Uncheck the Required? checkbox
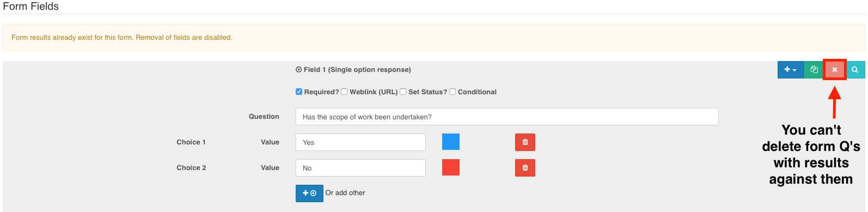Image resolution: width=868 pixels, height=212 pixels. (x=299, y=92)
